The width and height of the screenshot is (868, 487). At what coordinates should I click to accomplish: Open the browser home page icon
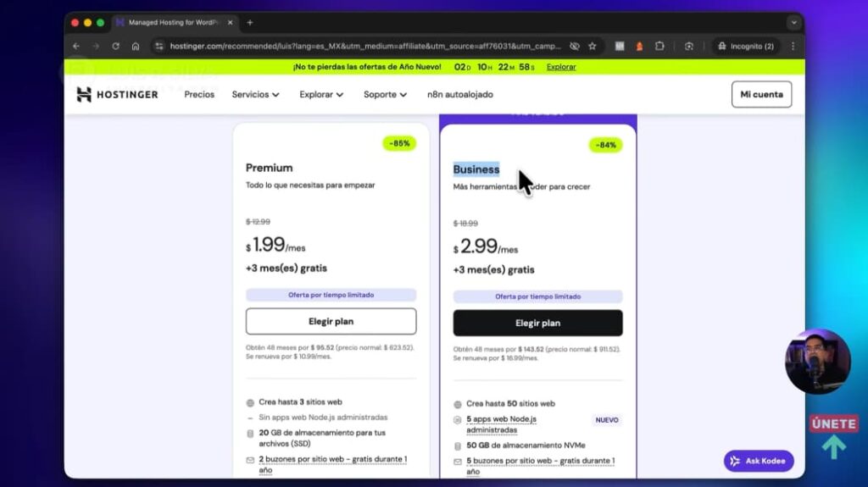(x=136, y=47)
